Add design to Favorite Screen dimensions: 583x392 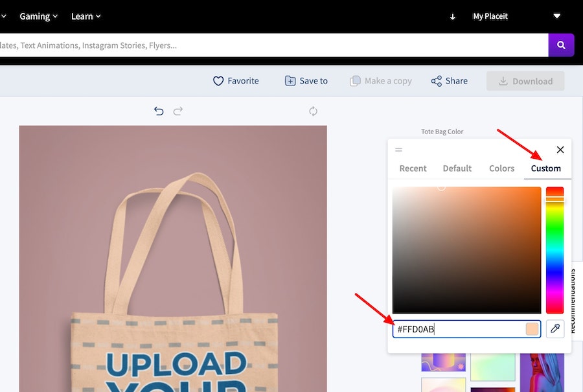(x=236, y=81)
